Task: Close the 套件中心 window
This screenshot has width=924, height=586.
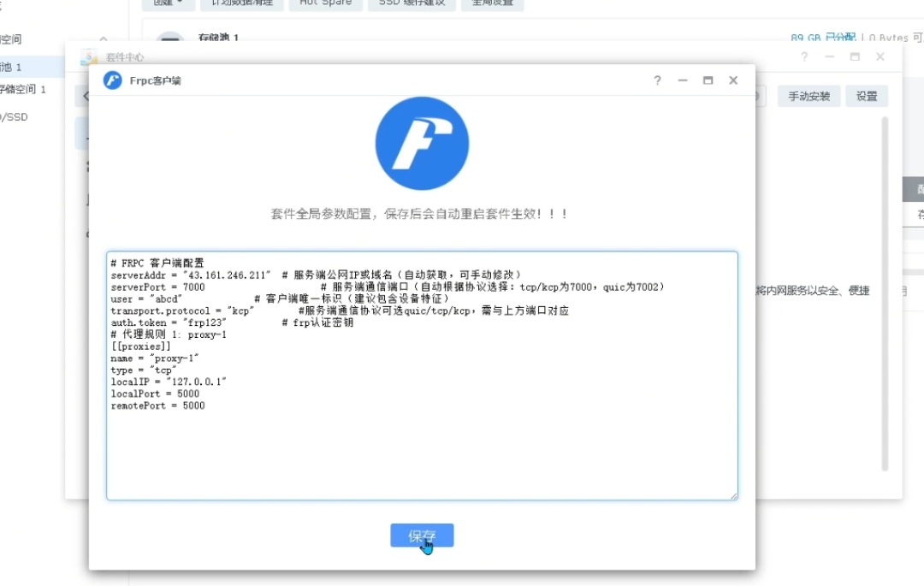Action: click(880, 56)
